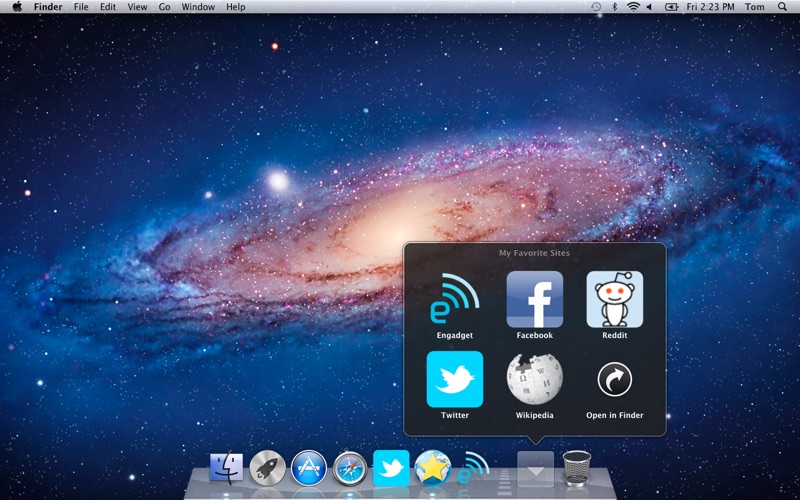This screenshot has width=800, height=500.
Task: Open the Twitter shortcut in the stack popup
Action: (x=455, y=379)
